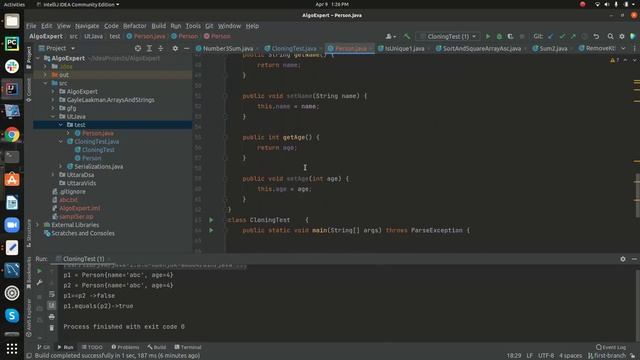640x360 pixels.
Task: Show applications grid in dock
Action: [12, 349]
